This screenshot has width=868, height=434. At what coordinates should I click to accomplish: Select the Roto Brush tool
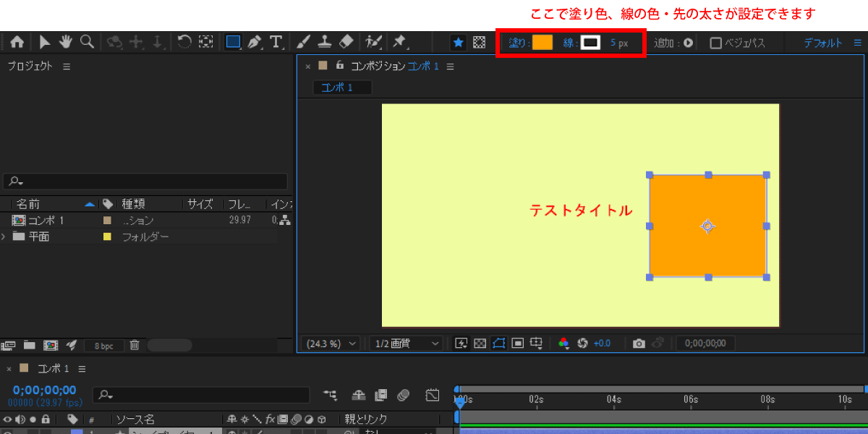coord(374,42)
